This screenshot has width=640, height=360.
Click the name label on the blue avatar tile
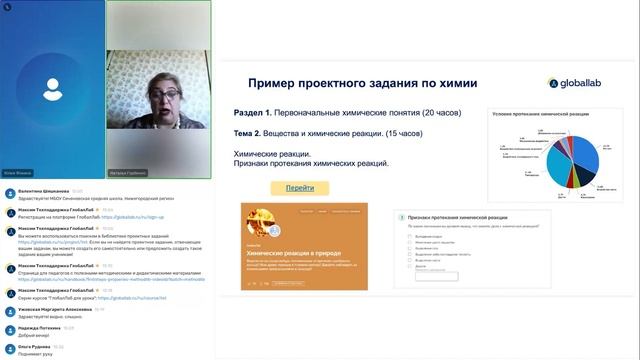(x=18, y=173)
